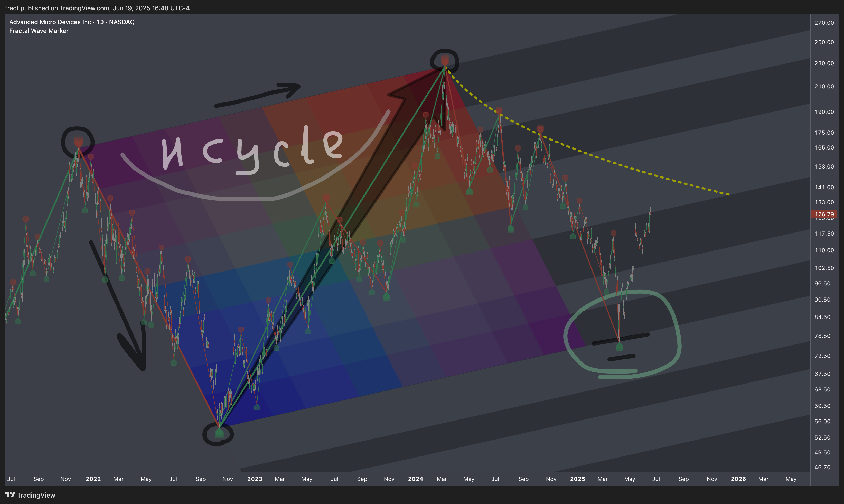
Task: Click the 90.50 price axis label
Action: pyautogui.click(x=822, y=300)
